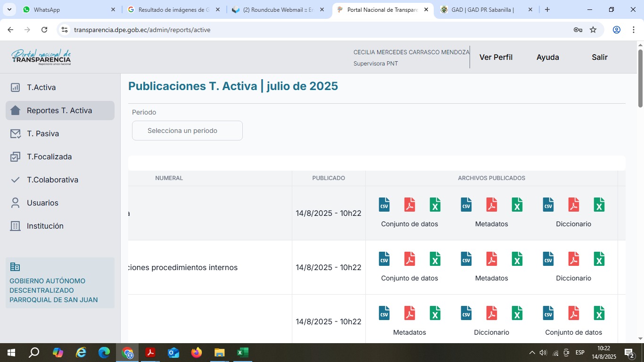
Task: Open PDF for procedimientos internos Conjunto de datos
Action: [410, 259]
